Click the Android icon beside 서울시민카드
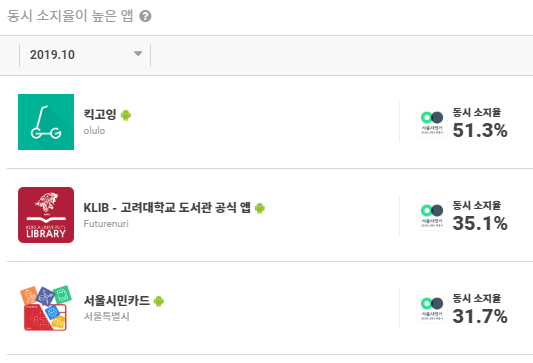This screenshot has width=533, height=363. (x=159, y=301)
